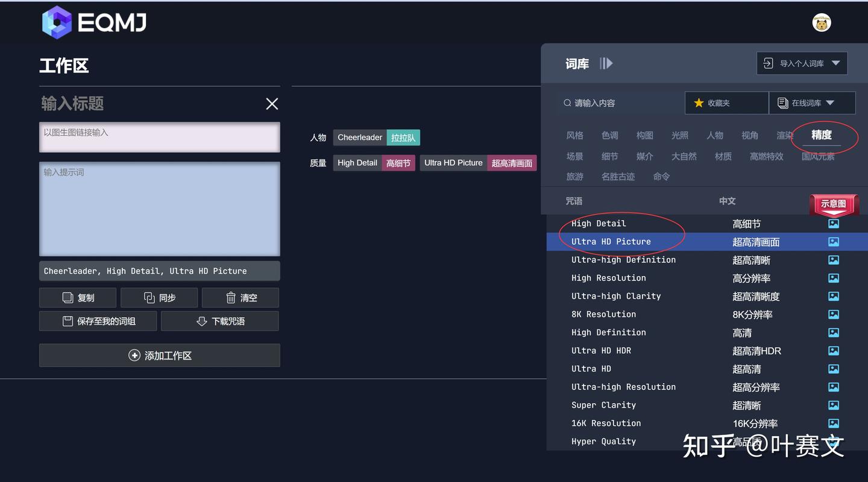
Task: Select the 旅游 category tab
Action: pyautogui.click(x=574, y=177)
